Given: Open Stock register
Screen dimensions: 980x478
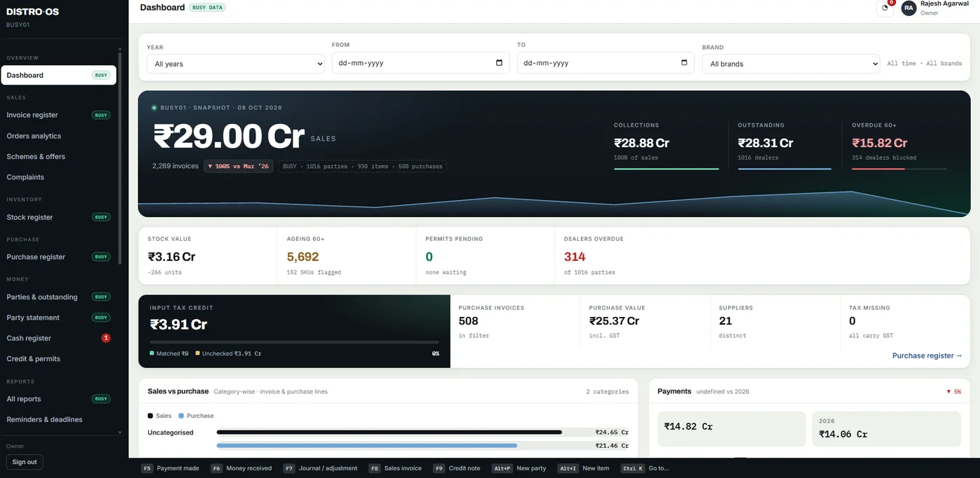Looking at the screenshot, I should pos(59,217).
